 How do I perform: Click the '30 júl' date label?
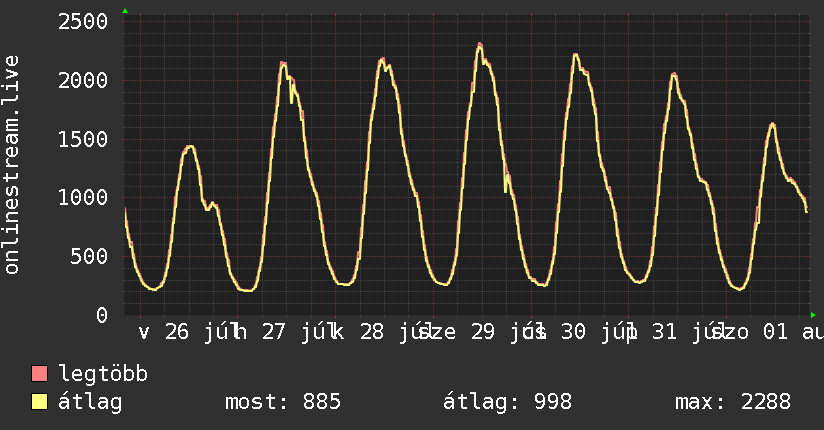point(598,332)
